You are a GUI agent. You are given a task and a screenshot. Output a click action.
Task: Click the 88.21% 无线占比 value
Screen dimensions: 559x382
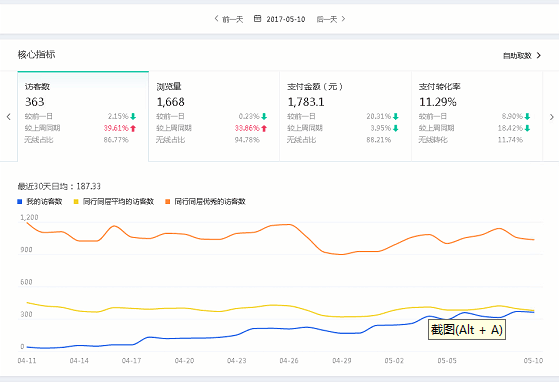coord(379,140)
